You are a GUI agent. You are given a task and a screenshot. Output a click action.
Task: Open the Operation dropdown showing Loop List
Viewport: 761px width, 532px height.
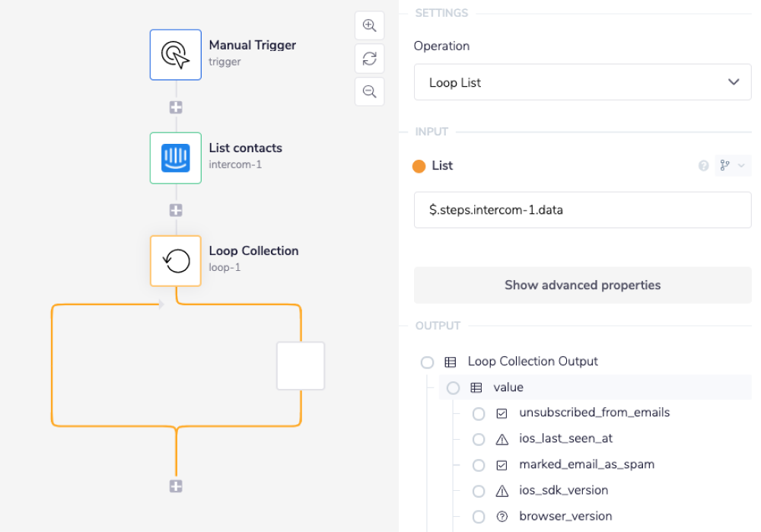coord(582,82)
